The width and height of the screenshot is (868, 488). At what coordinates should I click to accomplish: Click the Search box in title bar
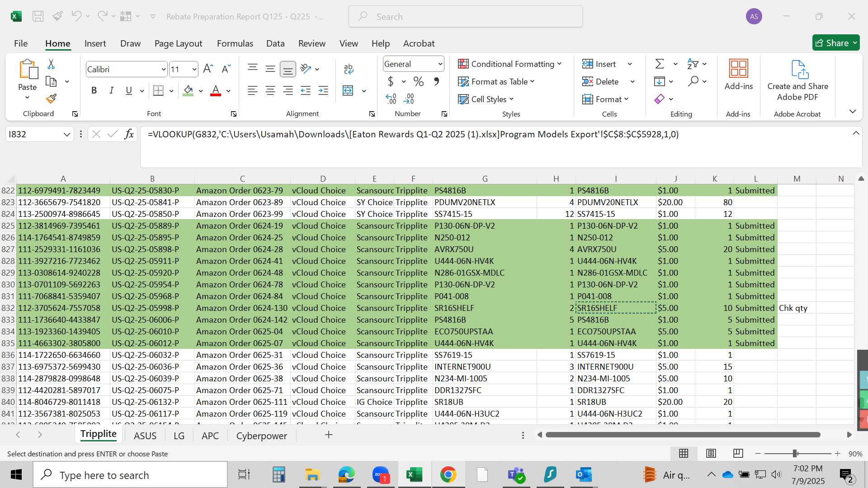tap(466, 17)
